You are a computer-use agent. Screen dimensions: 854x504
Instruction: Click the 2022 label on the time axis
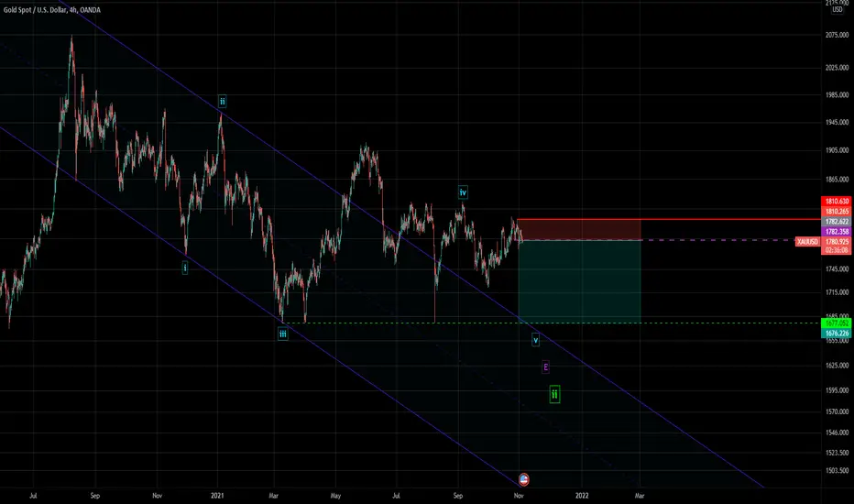582,496
